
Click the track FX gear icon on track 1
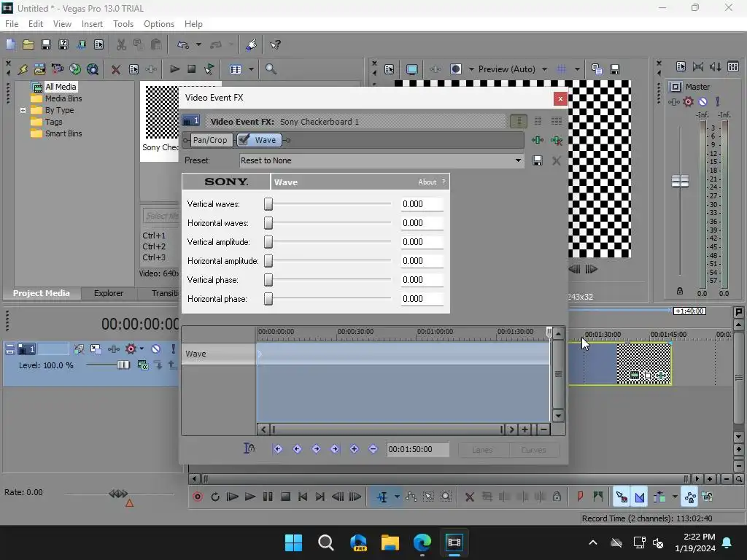click(131, 349)
